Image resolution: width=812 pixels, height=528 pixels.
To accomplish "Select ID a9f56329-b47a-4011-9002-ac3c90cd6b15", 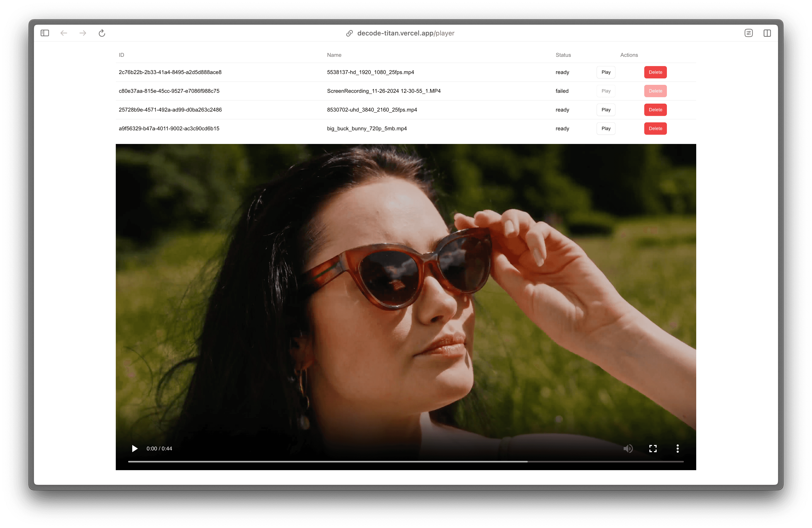I will [x=169, y=129].
